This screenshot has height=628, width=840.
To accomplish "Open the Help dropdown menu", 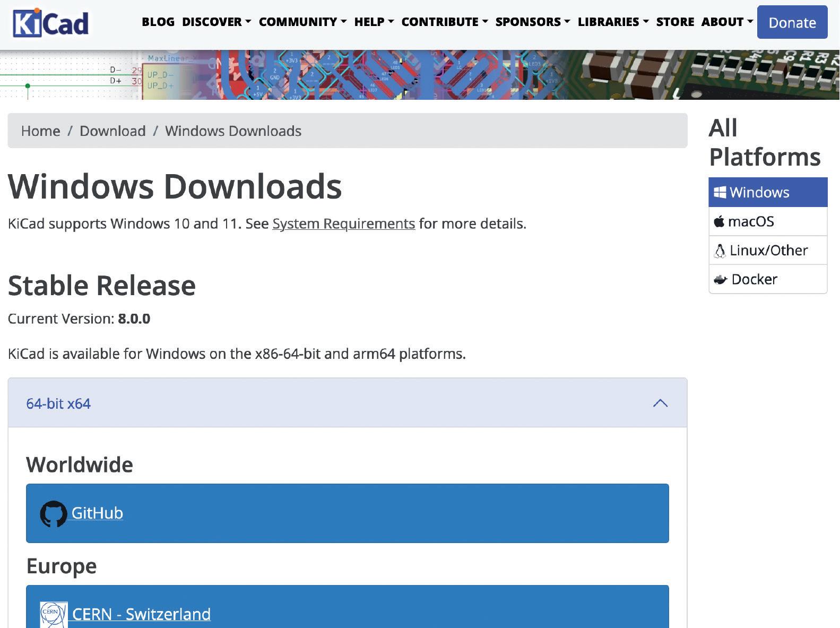I will tap(374, 22).
